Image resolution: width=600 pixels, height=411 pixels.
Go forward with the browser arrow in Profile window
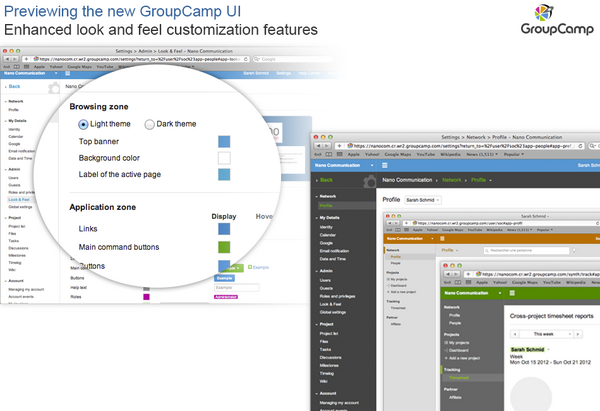(326, 146)
